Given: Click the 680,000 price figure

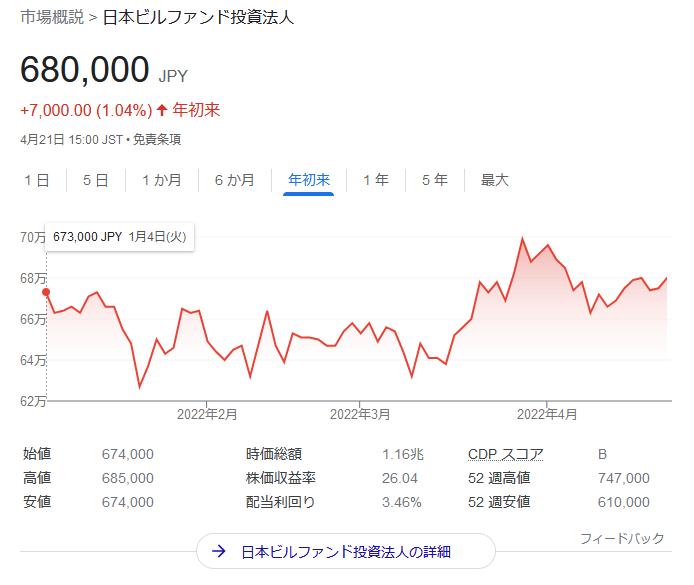Looking at the screenshot, I should tap(85, 69).
